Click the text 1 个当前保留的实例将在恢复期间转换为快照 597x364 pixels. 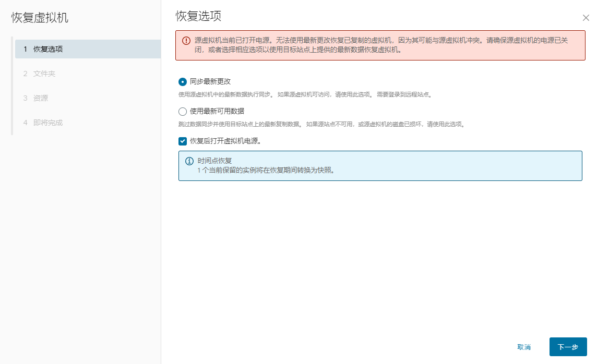point(266,171)
